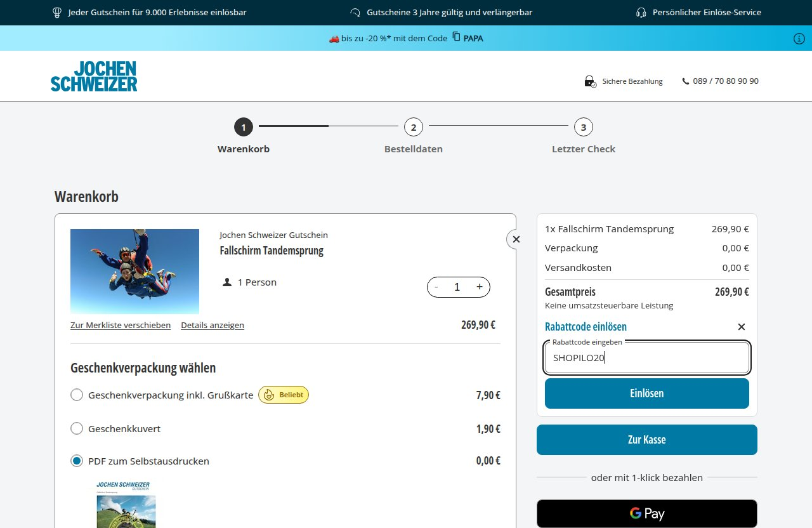The height and width of the screenshot is (528, 812).
Task: Click the 1,90 € Geschenkkuvert price
Action: pos(488,429)
